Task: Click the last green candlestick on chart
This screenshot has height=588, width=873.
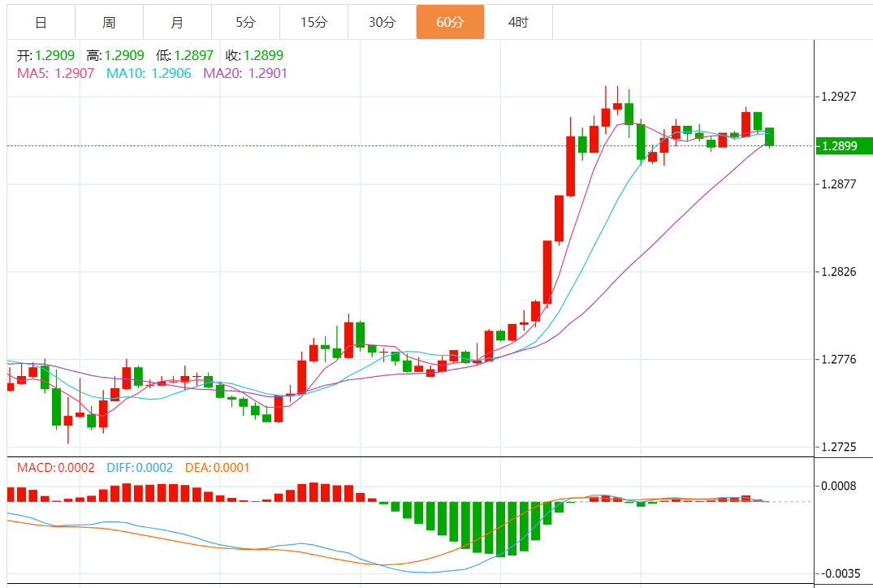Action: (769, 137)
